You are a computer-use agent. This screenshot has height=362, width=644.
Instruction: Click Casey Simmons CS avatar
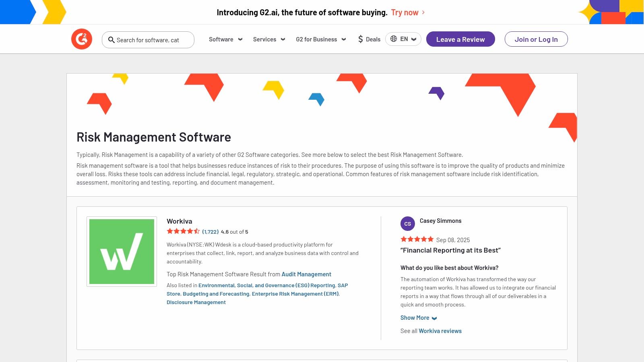click(x=407, y=224)
